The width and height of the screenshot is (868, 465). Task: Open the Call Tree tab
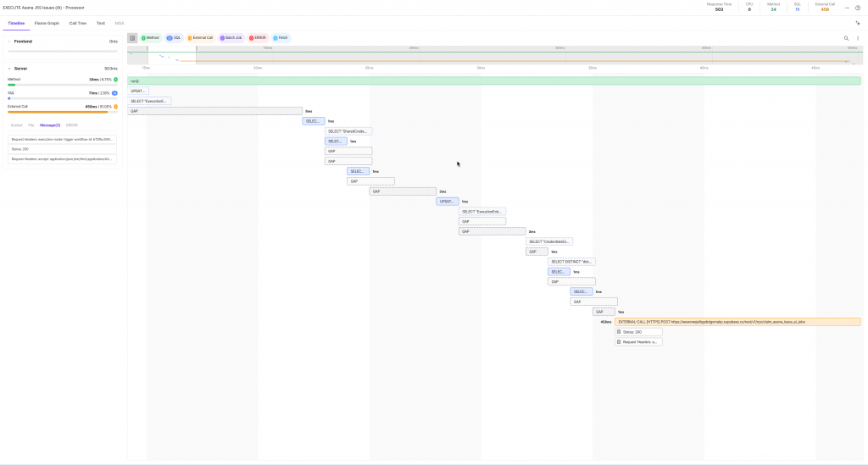pos(78,23)
